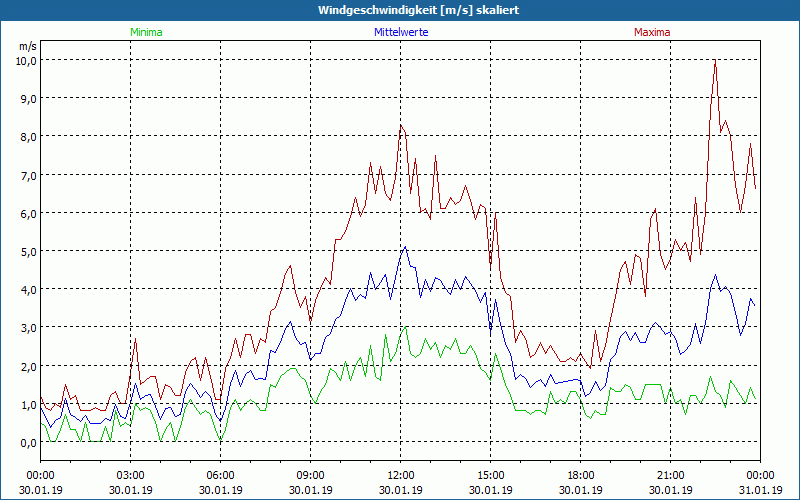Click the 7,0 y-axis value

tap(29, 176)
